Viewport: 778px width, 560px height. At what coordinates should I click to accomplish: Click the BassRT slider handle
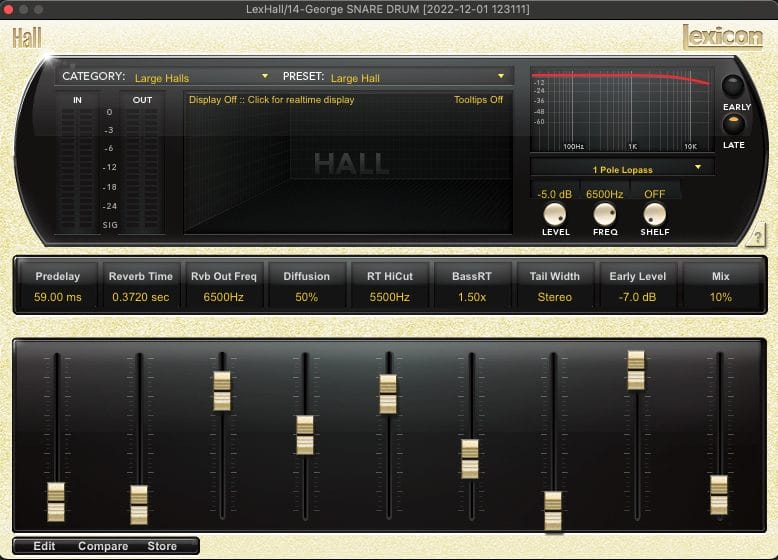[470, 459]
